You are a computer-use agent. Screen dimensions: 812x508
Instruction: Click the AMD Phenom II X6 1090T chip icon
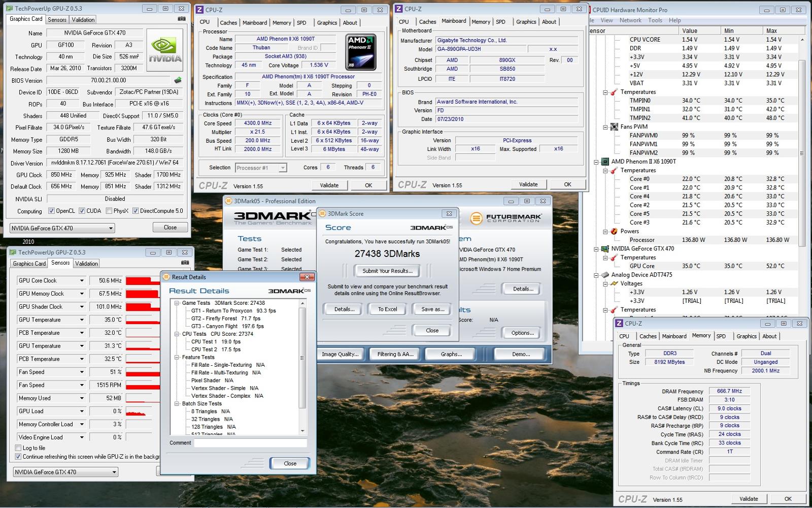tap(605, 162)
